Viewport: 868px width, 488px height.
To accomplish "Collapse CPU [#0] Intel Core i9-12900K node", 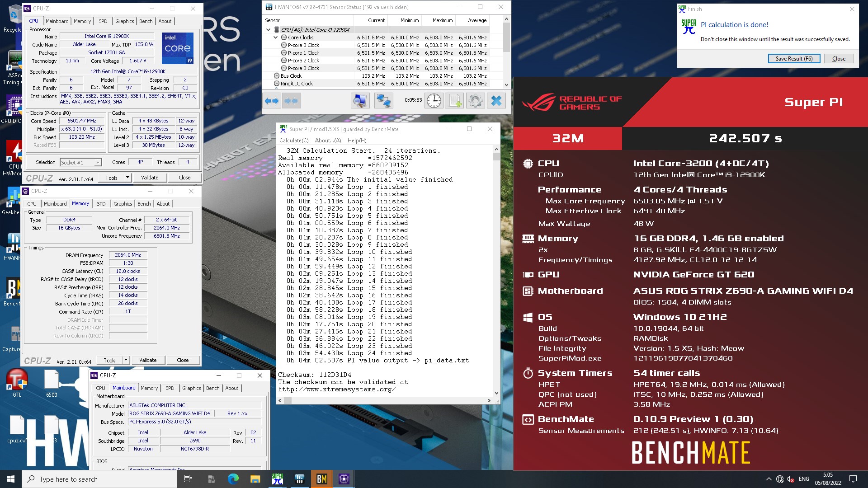I will [x=269, y=30].
